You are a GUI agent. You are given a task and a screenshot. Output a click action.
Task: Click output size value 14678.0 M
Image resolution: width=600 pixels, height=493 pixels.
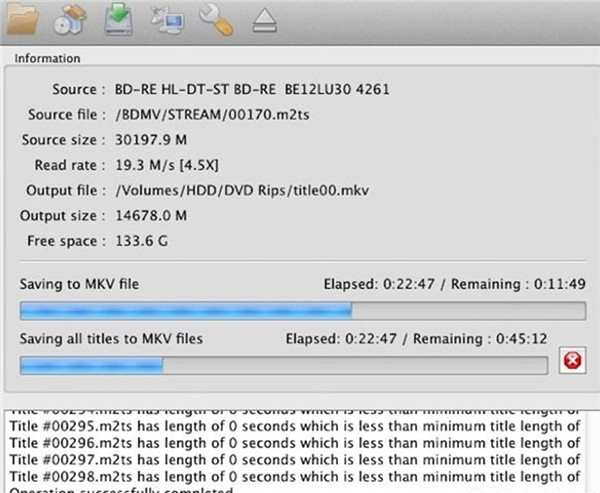[151, 216]
